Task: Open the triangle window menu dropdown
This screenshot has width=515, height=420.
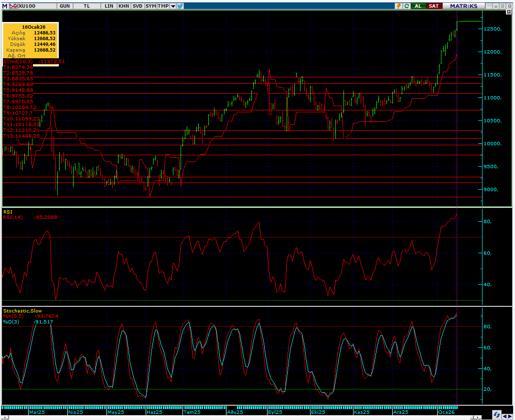Action: pos(489,6)
